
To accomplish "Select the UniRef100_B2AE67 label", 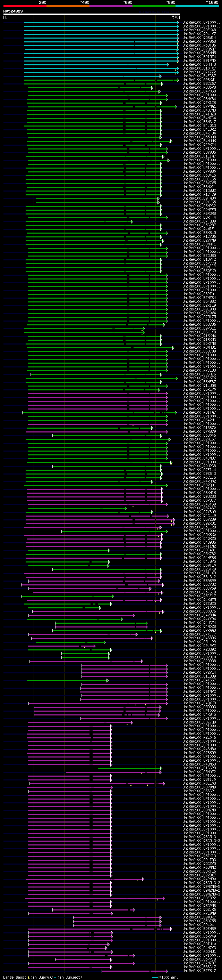I will (x=199, y=439).
